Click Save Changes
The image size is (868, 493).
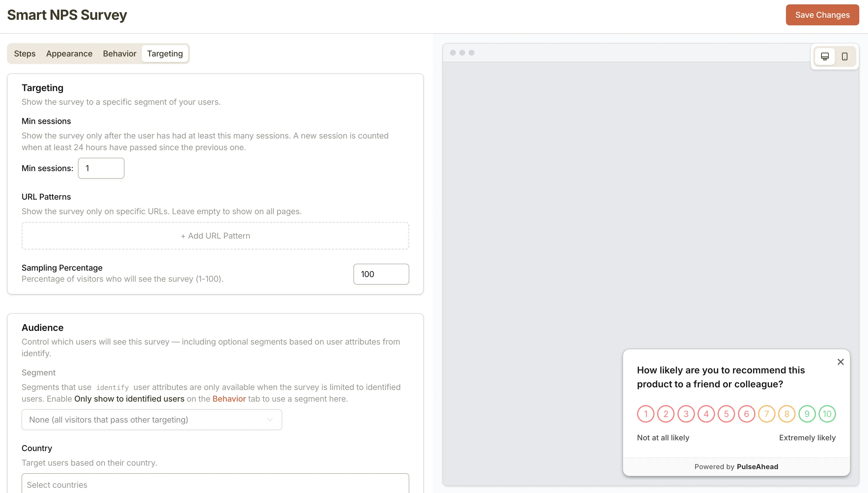pos(822,15)
